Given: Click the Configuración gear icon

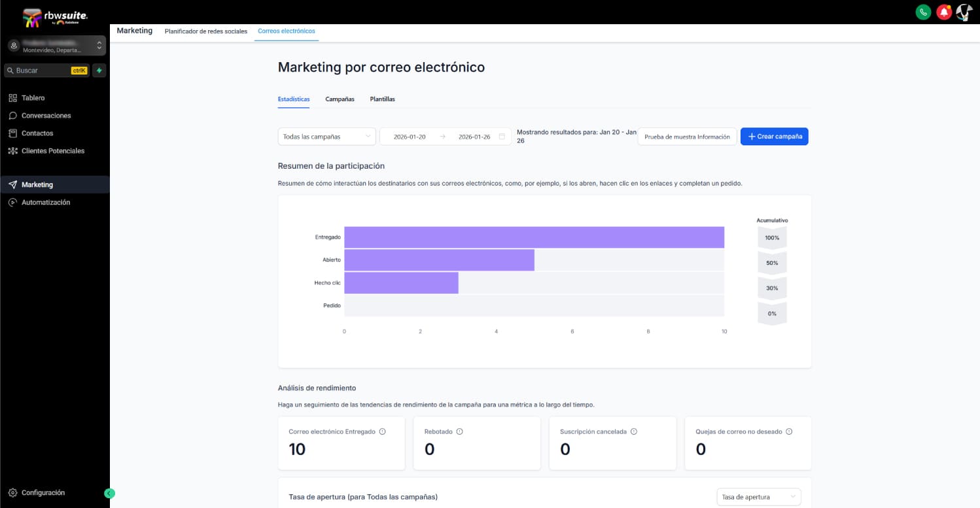Looking at the screenshot, I should tap(12, 493).
